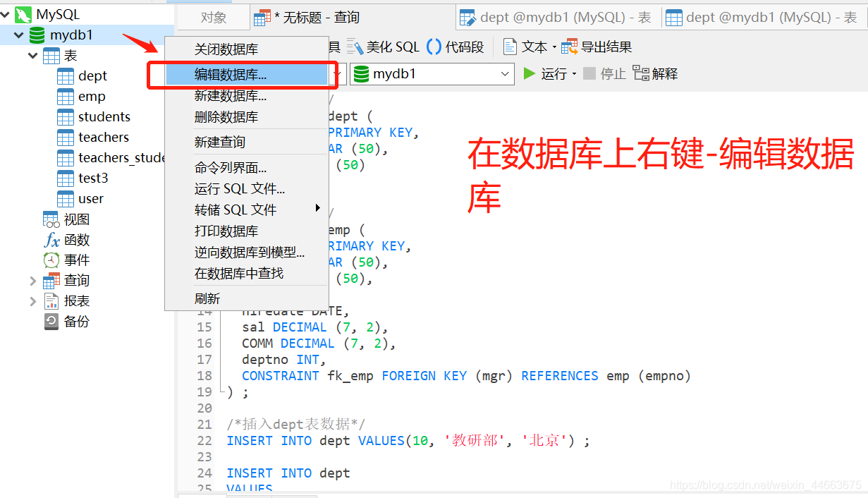Viewport: 868px width, 498px height.
Task: Expand the 报表 reports node
Action: click(x=33, y=301)
